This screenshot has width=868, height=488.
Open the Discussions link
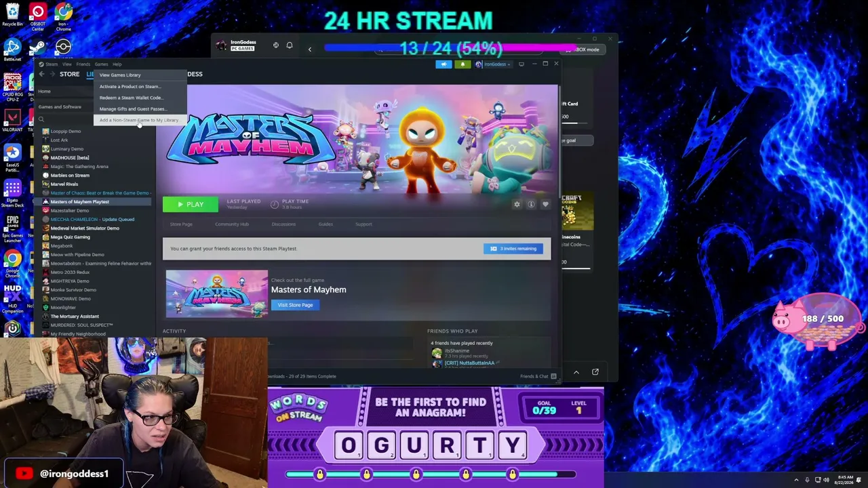tap(283, 224)
